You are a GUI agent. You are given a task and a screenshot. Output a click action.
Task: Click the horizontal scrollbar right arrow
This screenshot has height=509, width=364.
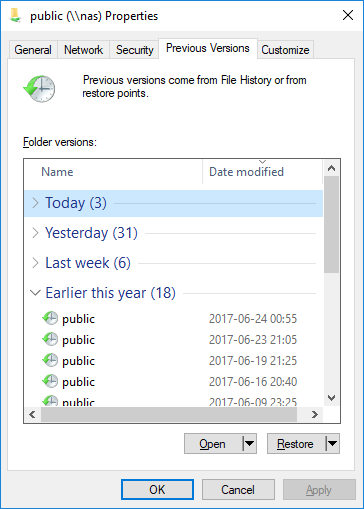tap(315, 414)
